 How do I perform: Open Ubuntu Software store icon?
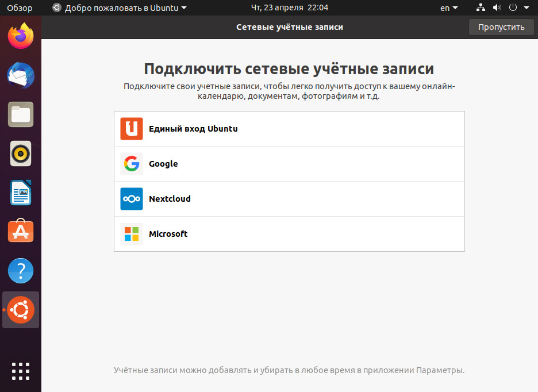(x=21, y=230)
